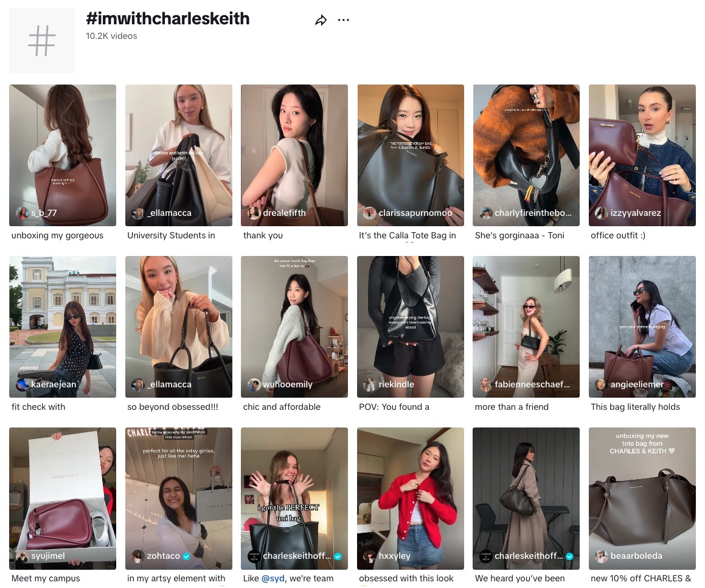Click zohtaco verified badge

[x=186, y=556]
